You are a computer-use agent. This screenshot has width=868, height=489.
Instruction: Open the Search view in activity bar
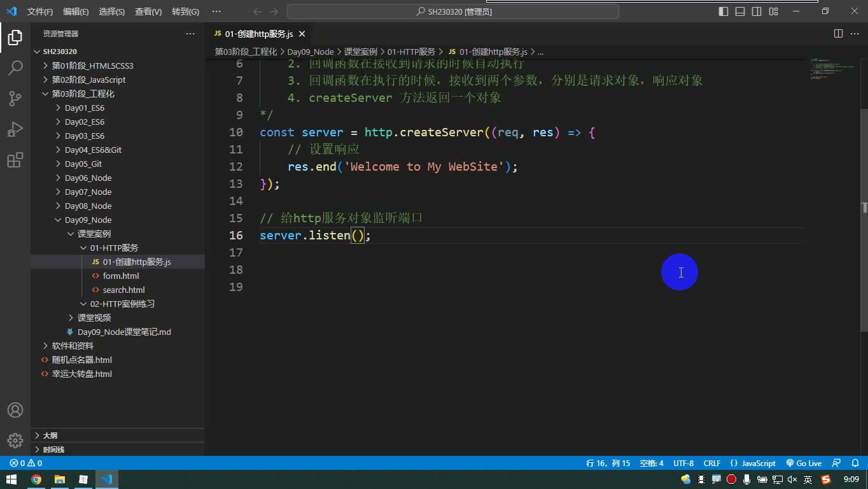[15, 68]
